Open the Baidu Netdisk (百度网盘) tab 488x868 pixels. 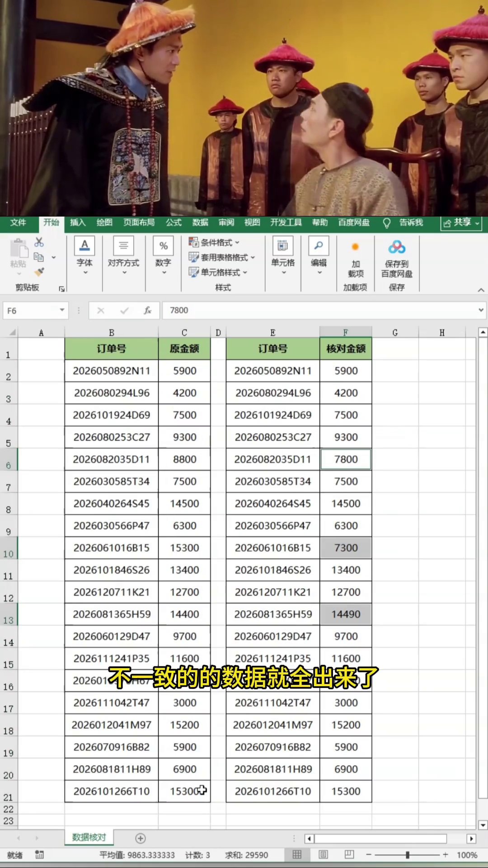click(354, 222)
